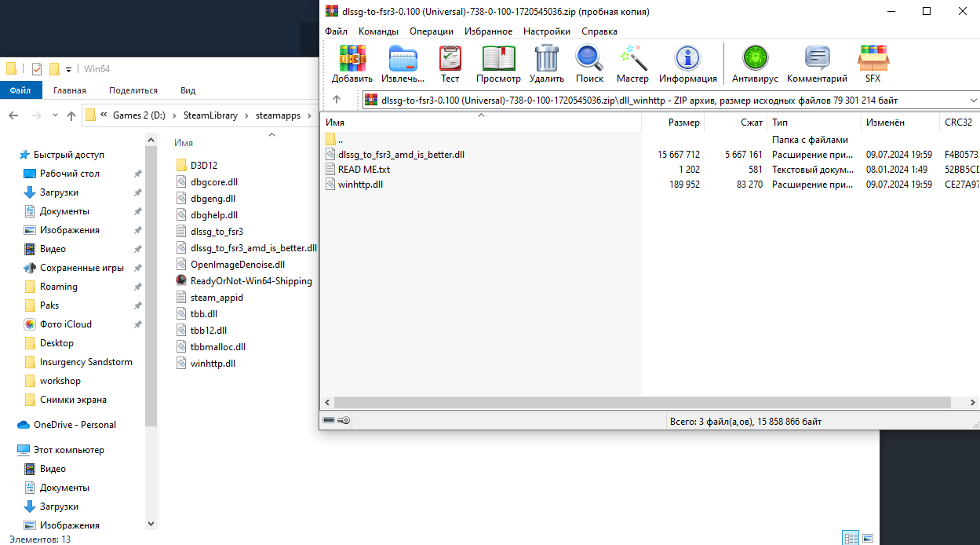Expand the WinRAR address path dropdown
The height and width of the screenshot is (545, 980).
(973, 100)
